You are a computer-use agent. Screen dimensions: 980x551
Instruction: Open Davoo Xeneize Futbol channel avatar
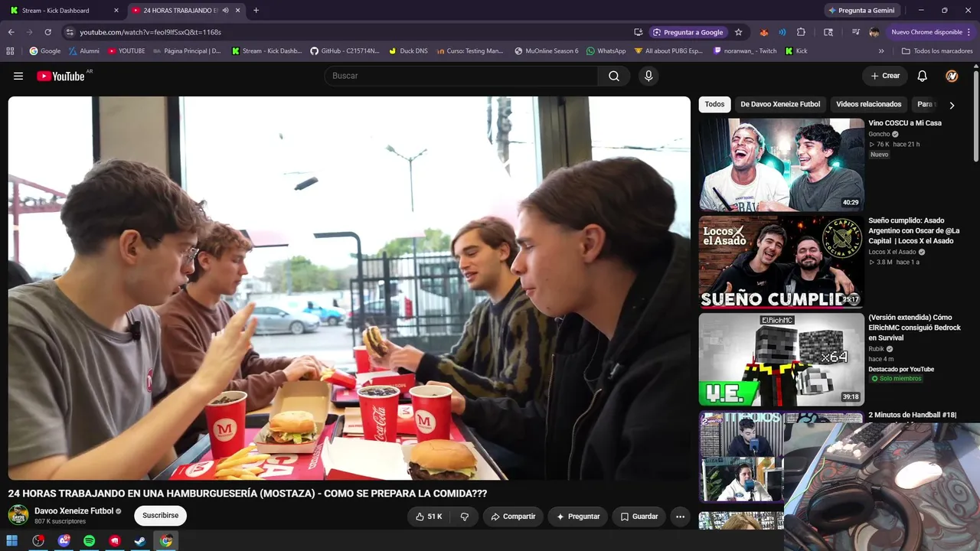tap(18, 515)
